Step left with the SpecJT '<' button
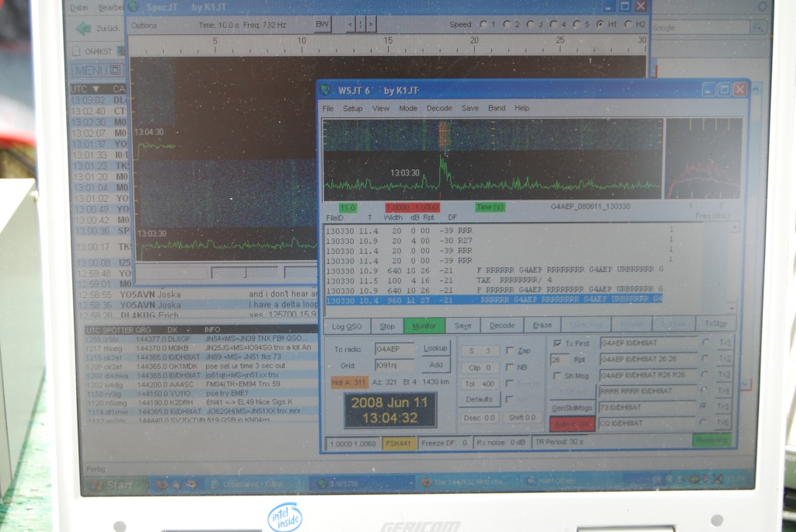 click(350, 24)
